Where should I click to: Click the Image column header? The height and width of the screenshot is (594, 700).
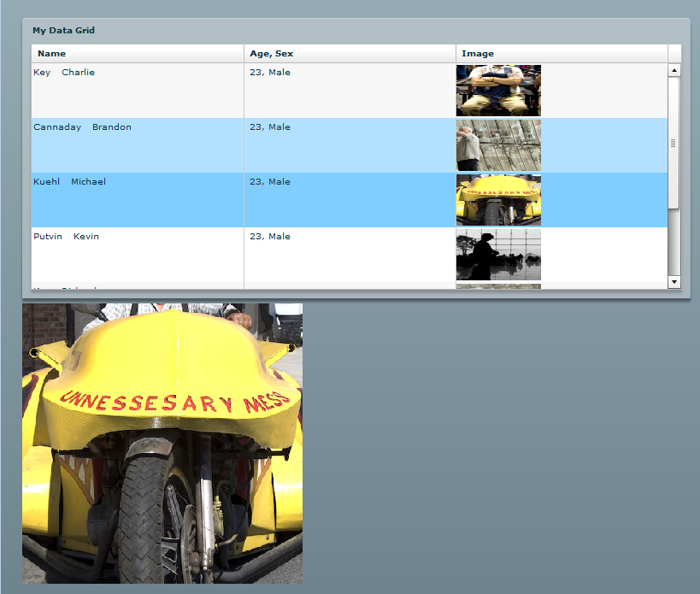(562, 54)
